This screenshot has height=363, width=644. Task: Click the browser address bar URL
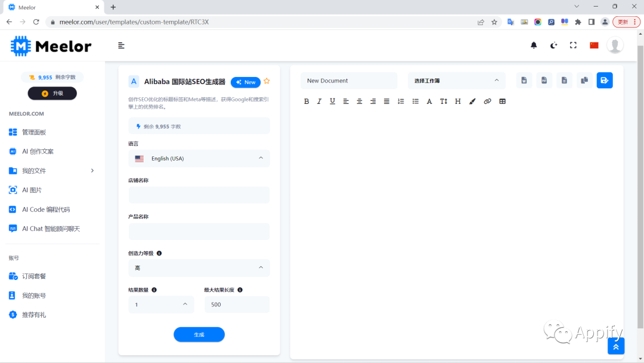pyautogui.click(x=134, y=22)
